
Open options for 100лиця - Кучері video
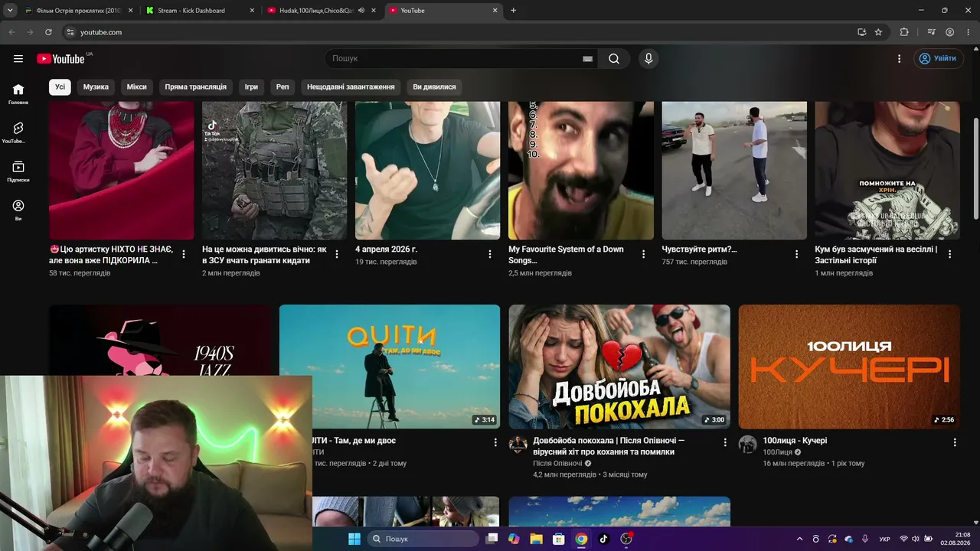pyautogui.click(x=955, y=442)
